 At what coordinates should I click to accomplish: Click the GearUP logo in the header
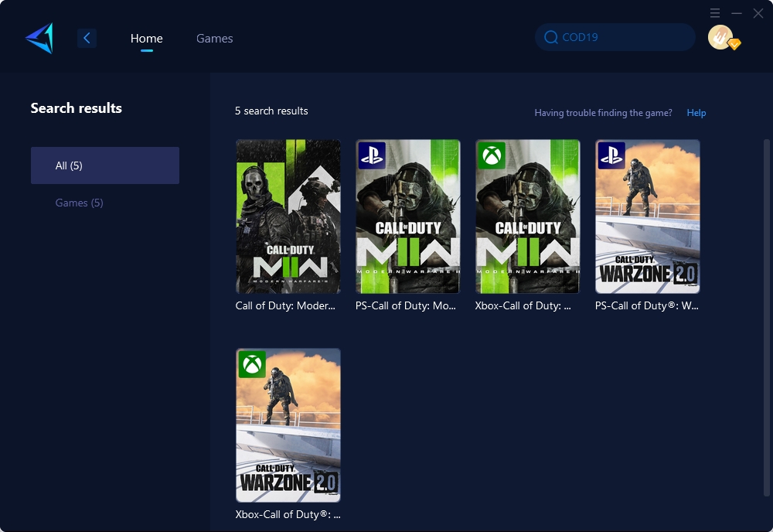[39, 38]
